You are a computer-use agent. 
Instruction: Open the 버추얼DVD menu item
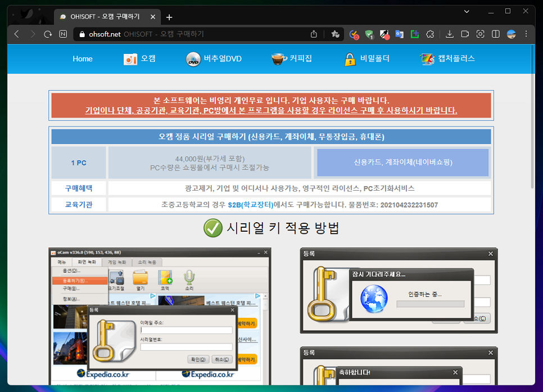[x=214, y=59]
